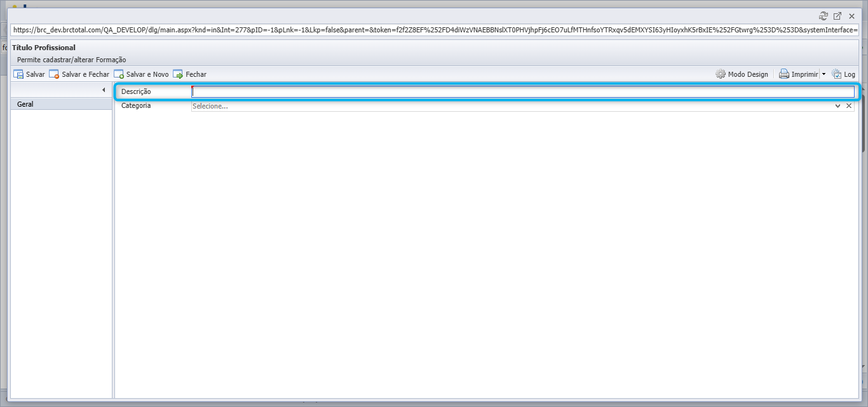Expand the Imprimir dropdown arrow
The image size is (868, 407).
824,74
